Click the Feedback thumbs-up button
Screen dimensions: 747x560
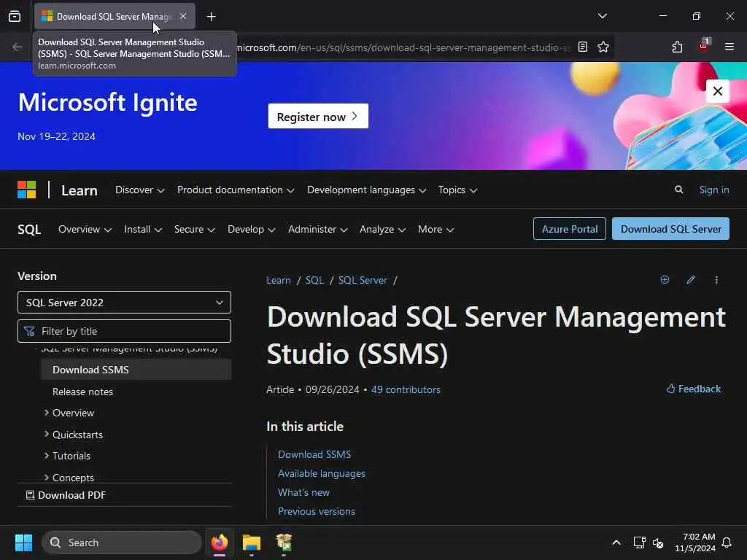click(x=693, y=389)
